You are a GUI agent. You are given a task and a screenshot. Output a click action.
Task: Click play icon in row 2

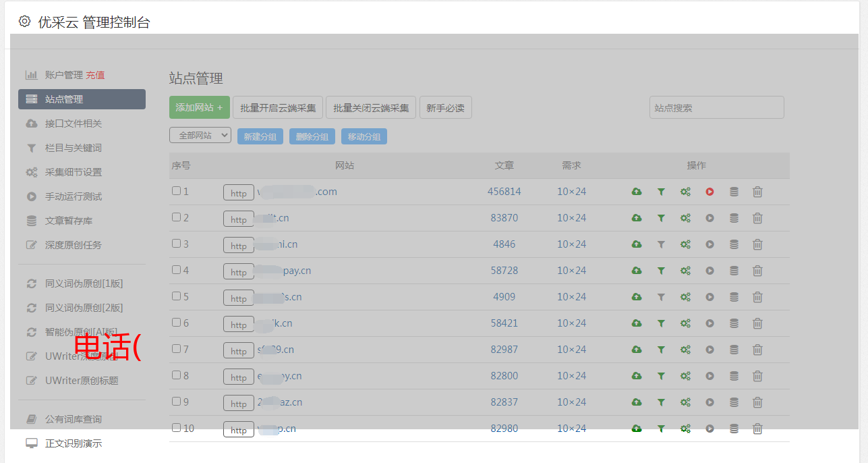(710, 218)
